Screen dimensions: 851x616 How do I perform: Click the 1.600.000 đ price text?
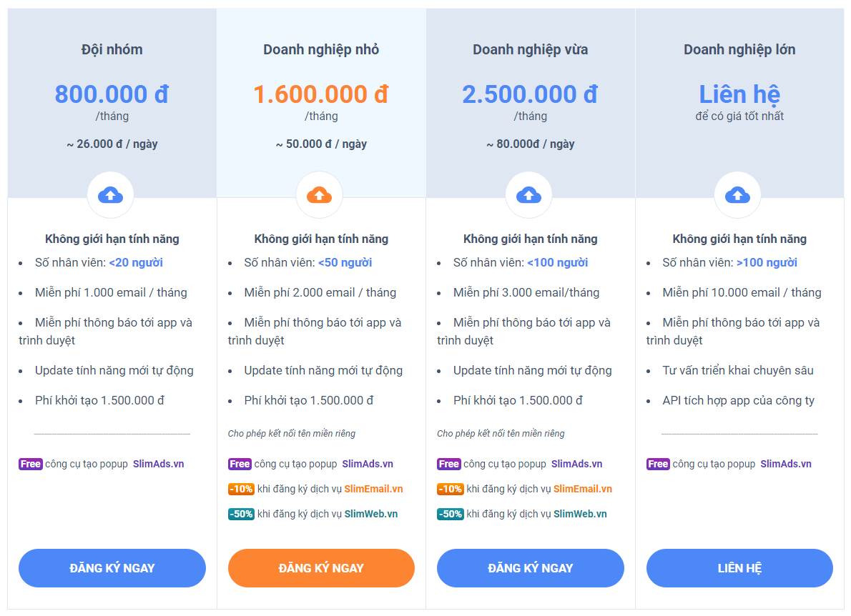pyautogui.click(x=321, y=94)
